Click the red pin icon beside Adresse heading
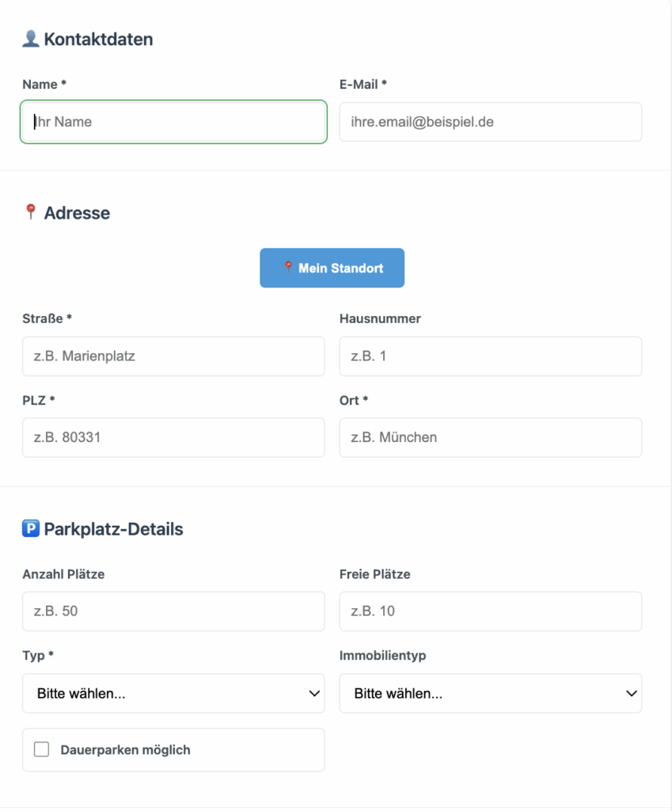Screen dimensions: 672x811 coord(31,212)
